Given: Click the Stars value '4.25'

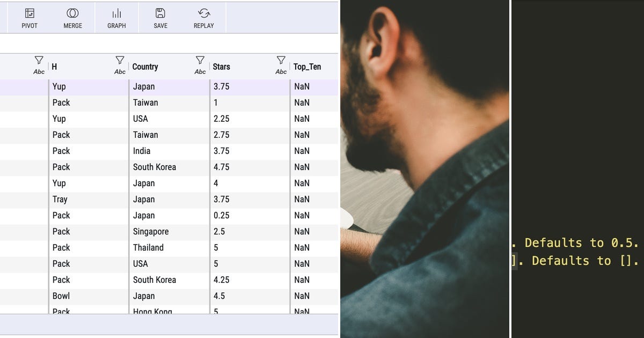Looking at the screenshot, I should pyautogui.click(x=221, y=280).
